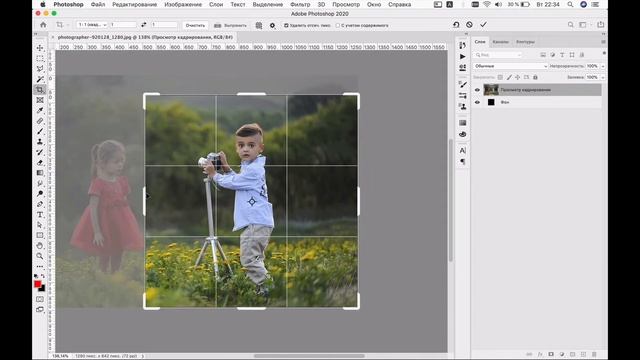Open the Edit Toolbar three-dots menu

tap(40, 267)
